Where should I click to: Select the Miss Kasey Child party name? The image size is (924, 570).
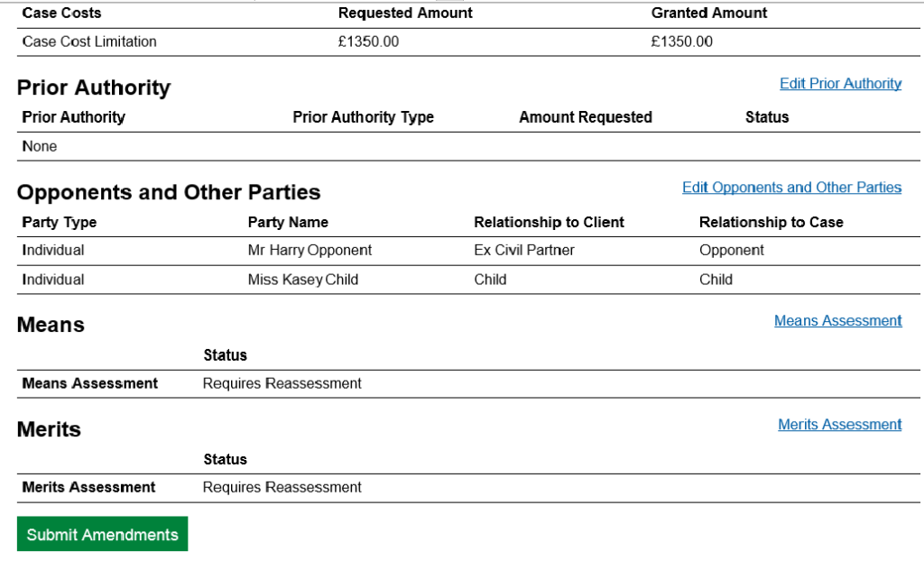coord(302,280)
